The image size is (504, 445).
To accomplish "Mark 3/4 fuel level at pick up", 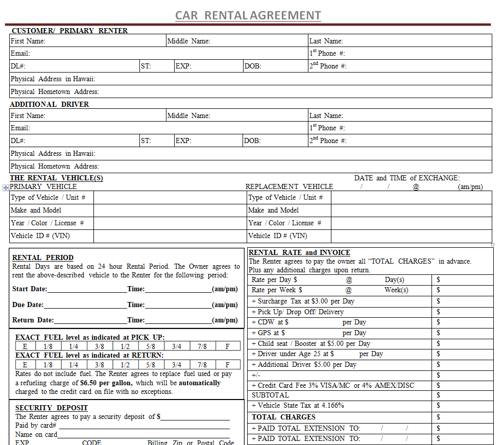I will pos(177,346).
